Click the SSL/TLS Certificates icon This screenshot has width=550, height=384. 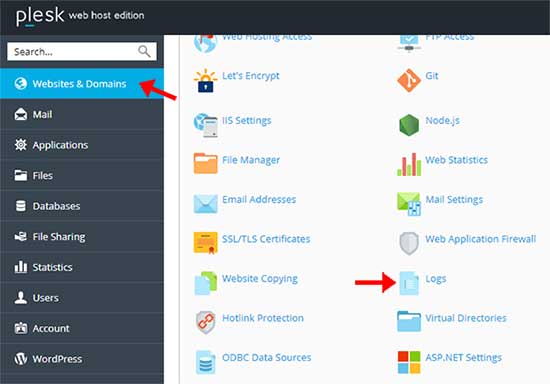206,243
